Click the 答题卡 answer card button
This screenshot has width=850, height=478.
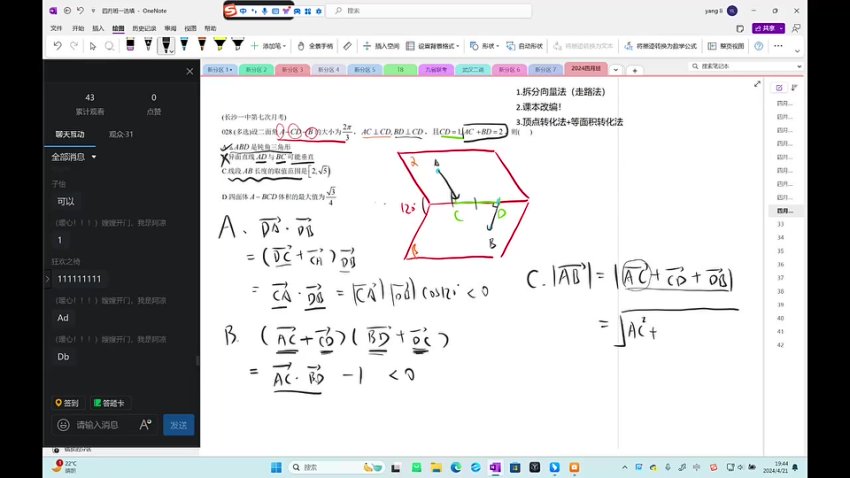coord(111,403)
